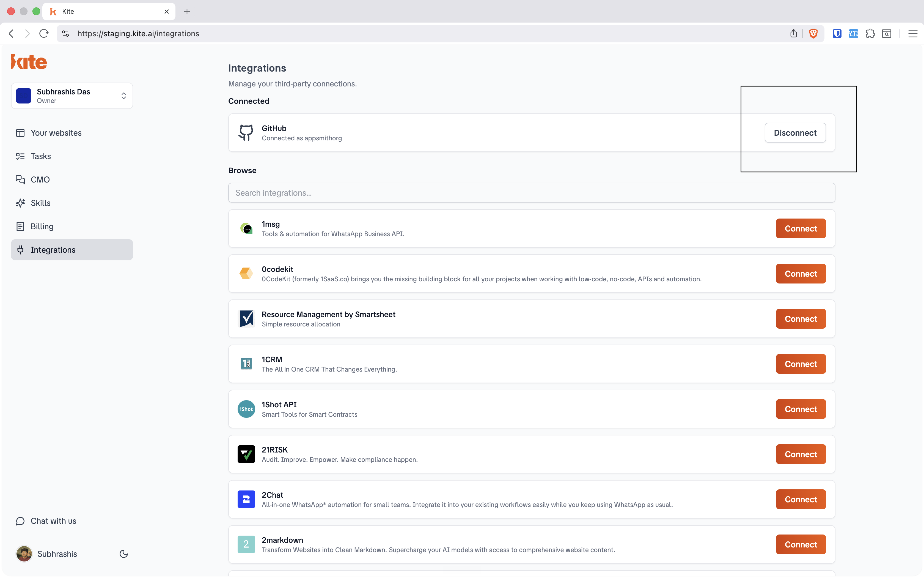The height and width of the screenshot is (578, 924).
Task: Click the workspace blue square avatar
Action: coord(24,96)
